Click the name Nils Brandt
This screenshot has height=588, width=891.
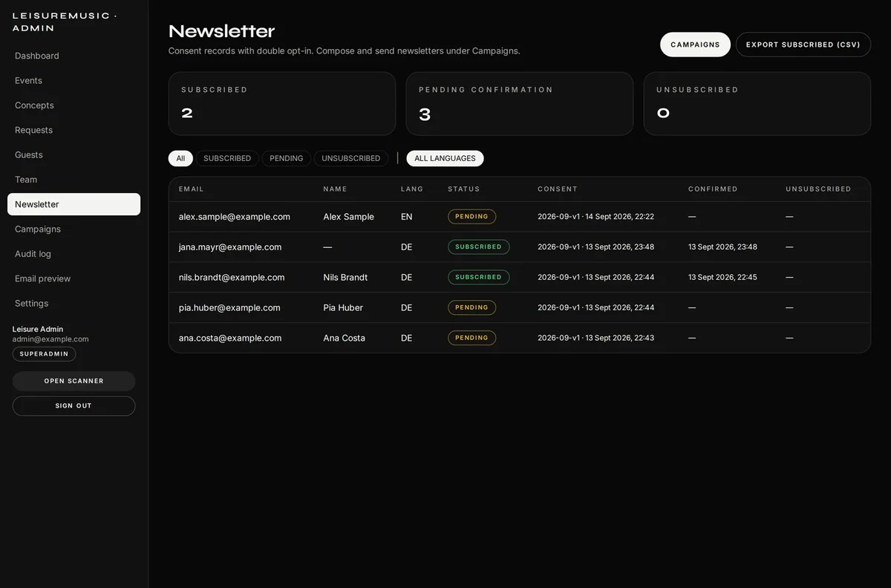(345, 278)
